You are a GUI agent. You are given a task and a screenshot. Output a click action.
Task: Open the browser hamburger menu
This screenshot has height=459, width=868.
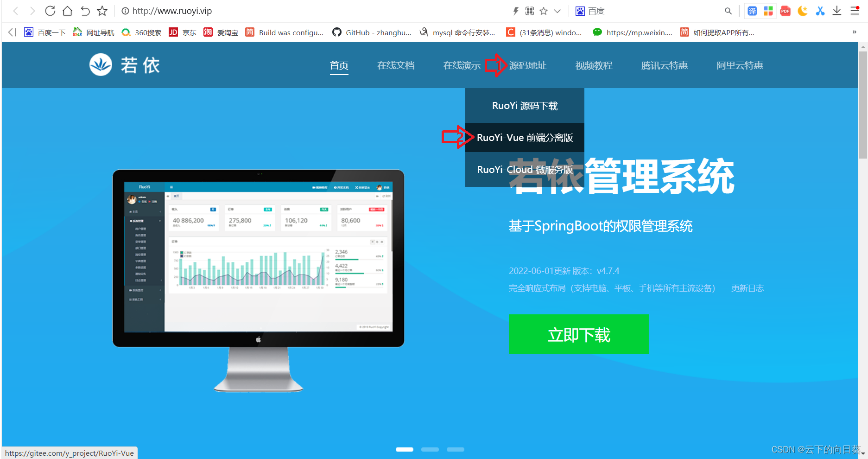click(x=855, y=11)
